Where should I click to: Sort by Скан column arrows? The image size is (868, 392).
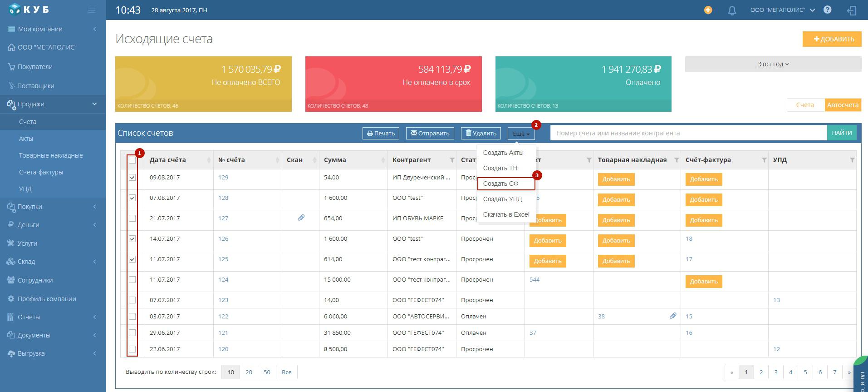(x=314, y=160)
